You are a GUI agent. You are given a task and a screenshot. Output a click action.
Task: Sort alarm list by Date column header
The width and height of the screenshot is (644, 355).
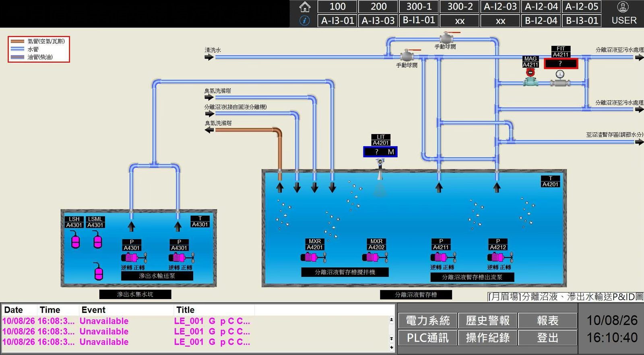coord(19,310)
